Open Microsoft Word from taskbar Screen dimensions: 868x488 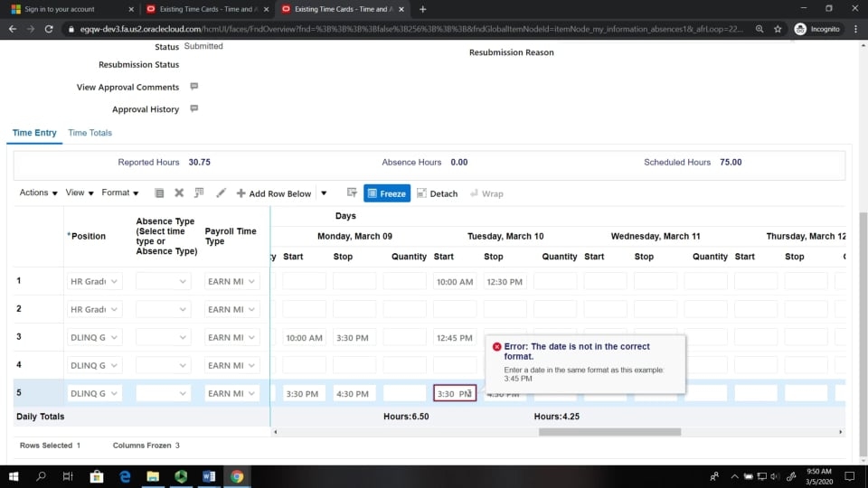coord(209,476)
